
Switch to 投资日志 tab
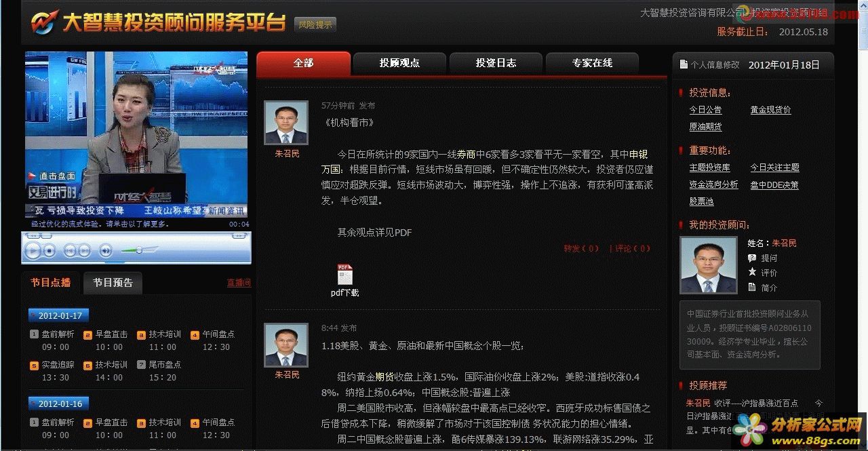click(496, 63)
